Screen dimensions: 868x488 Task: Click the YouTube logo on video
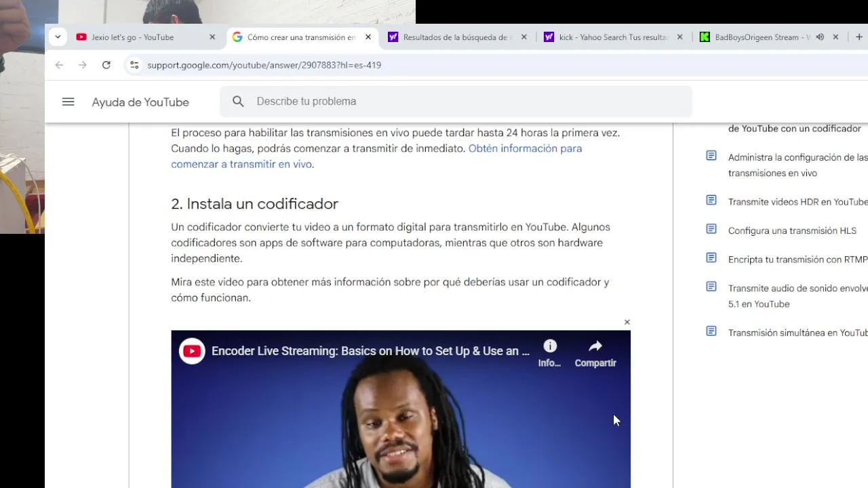(192, 351)
